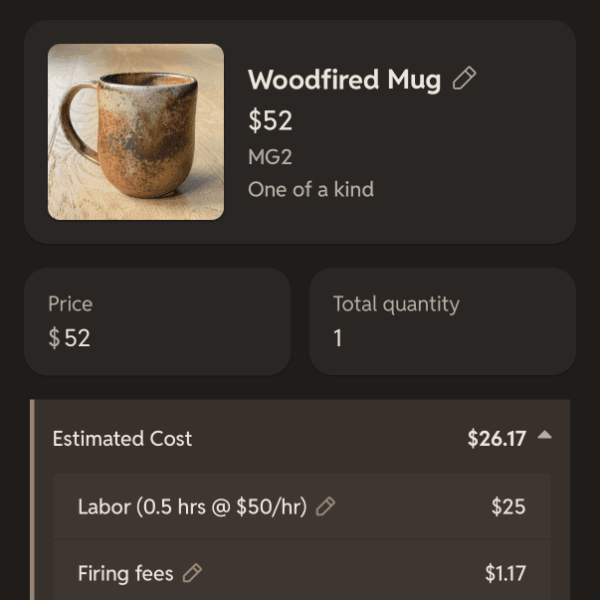Click the quantity value 1

(x=338, y=338)
